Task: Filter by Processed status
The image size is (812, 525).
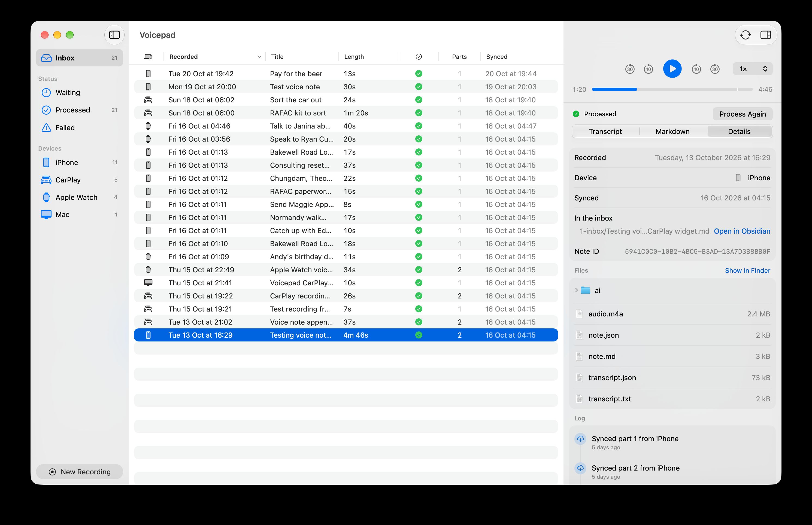Action: (x=80, y=110)
